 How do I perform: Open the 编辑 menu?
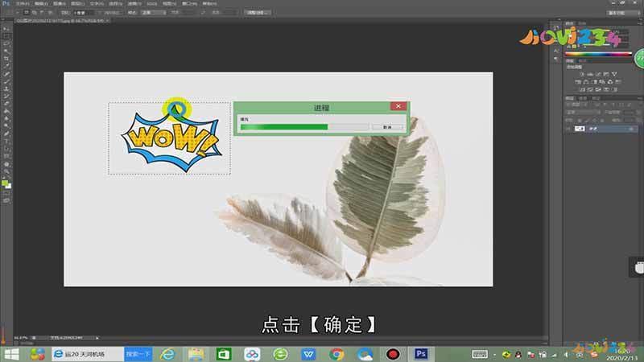[x=41, y=4]
